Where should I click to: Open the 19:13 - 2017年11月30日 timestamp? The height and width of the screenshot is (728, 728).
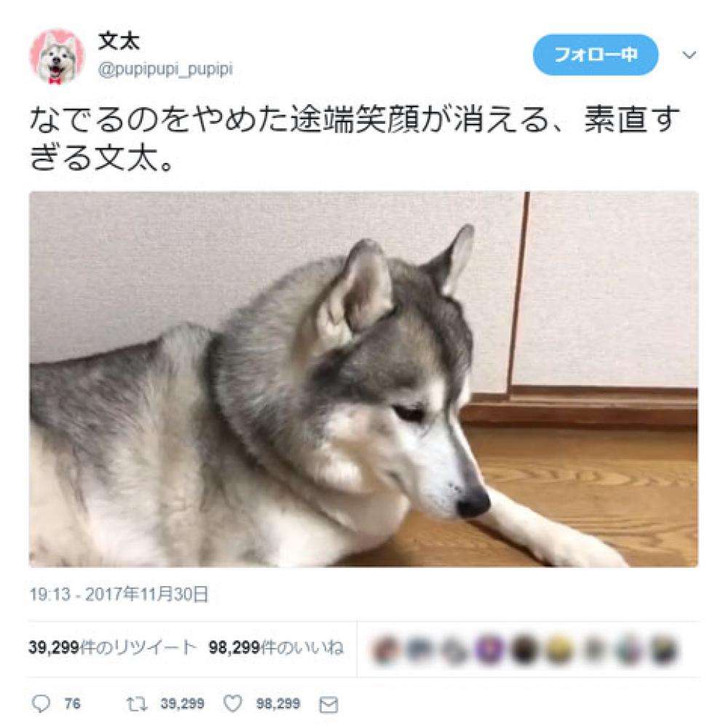119,594
